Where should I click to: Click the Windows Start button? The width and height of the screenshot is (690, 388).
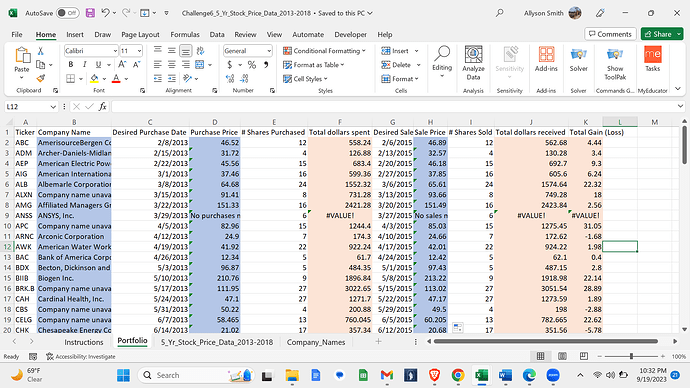[x=123, y=375]
